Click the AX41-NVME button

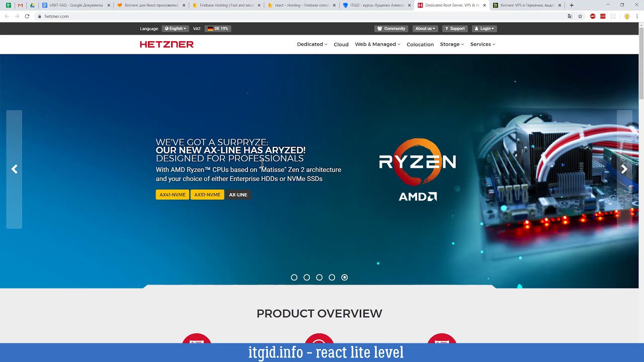click(x=173, y=195)
